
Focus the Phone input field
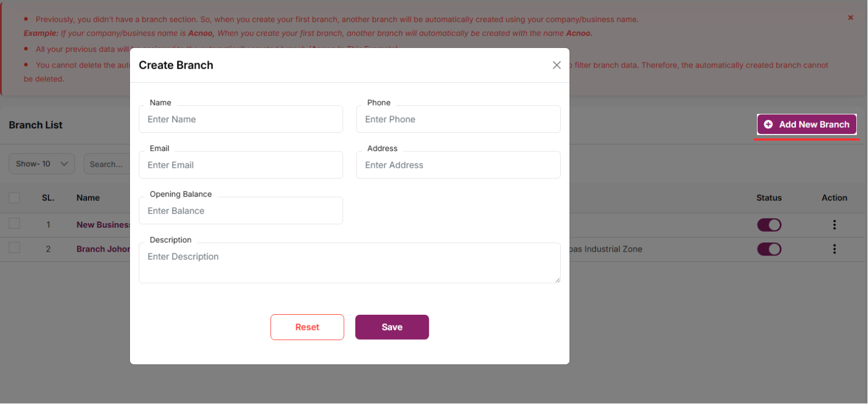[458, 119]
